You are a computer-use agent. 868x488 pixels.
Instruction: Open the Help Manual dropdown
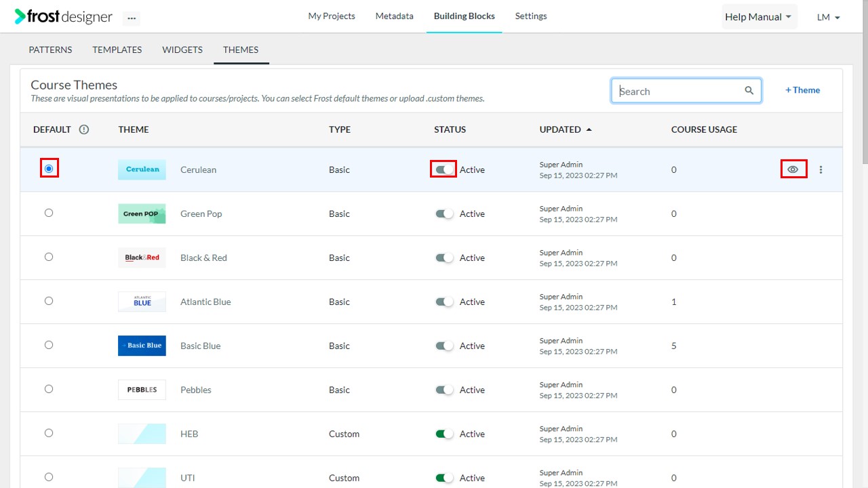[x=759, y=17]
